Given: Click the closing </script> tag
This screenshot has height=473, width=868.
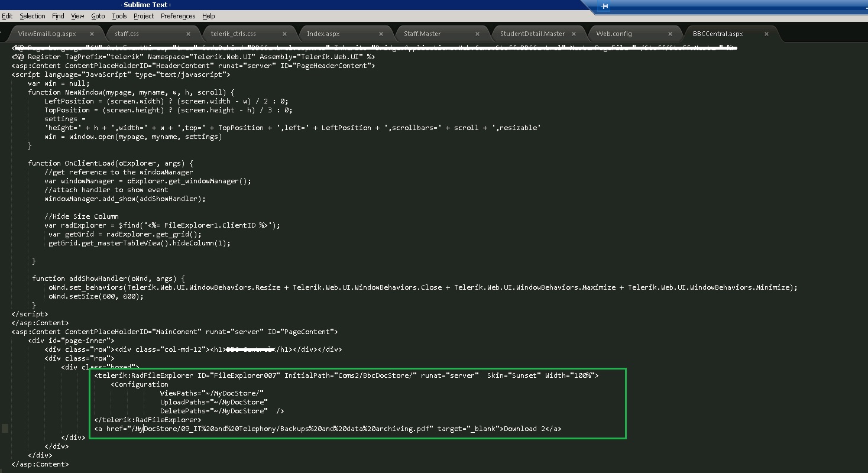Looking at the screenshot, I should [30, 314].
